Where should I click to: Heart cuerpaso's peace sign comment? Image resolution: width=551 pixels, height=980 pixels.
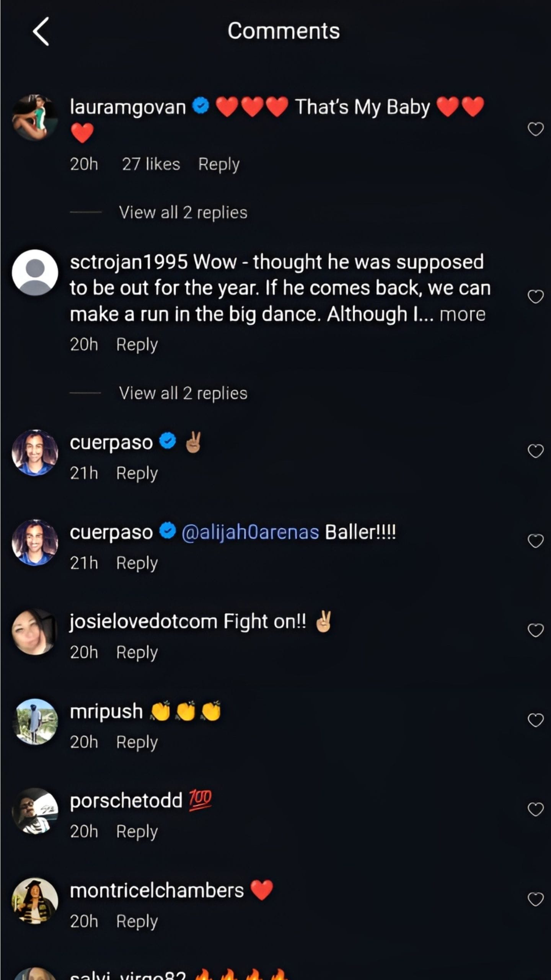click(535, 451)
